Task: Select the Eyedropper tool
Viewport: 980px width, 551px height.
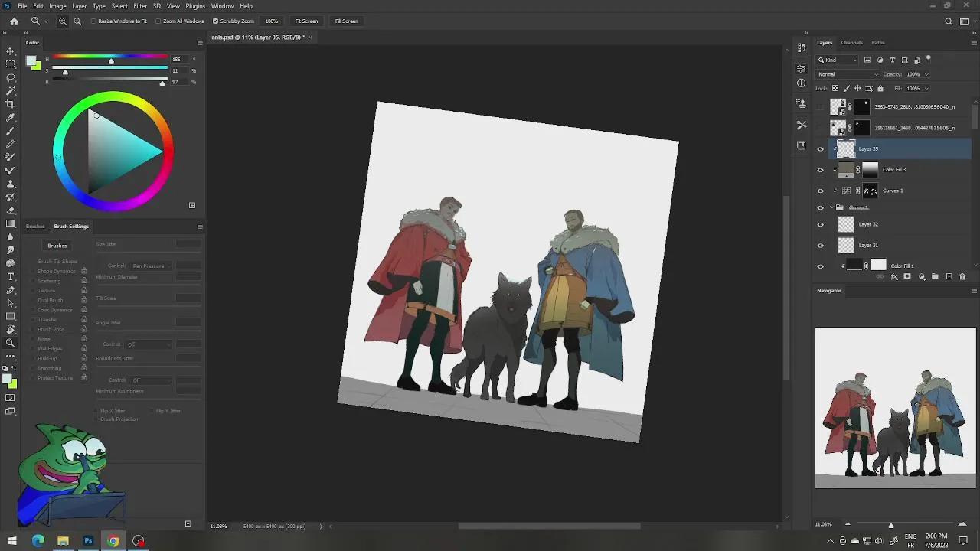Action: pos(11,117)
